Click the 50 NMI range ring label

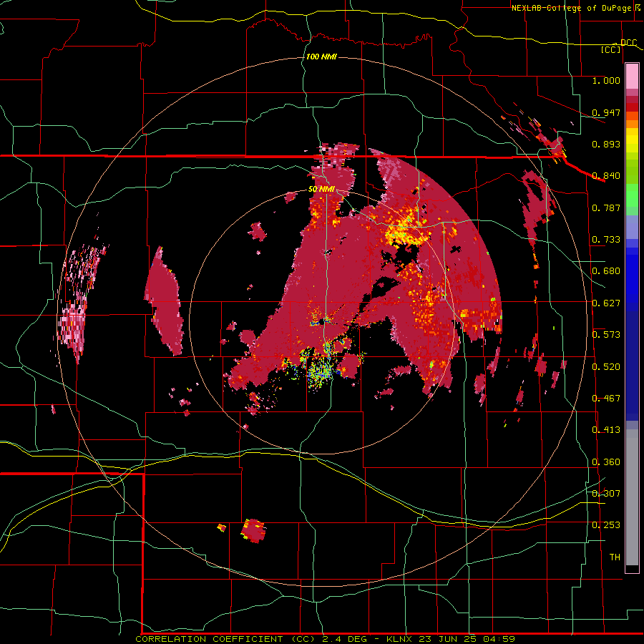click(x=321, y=190)
